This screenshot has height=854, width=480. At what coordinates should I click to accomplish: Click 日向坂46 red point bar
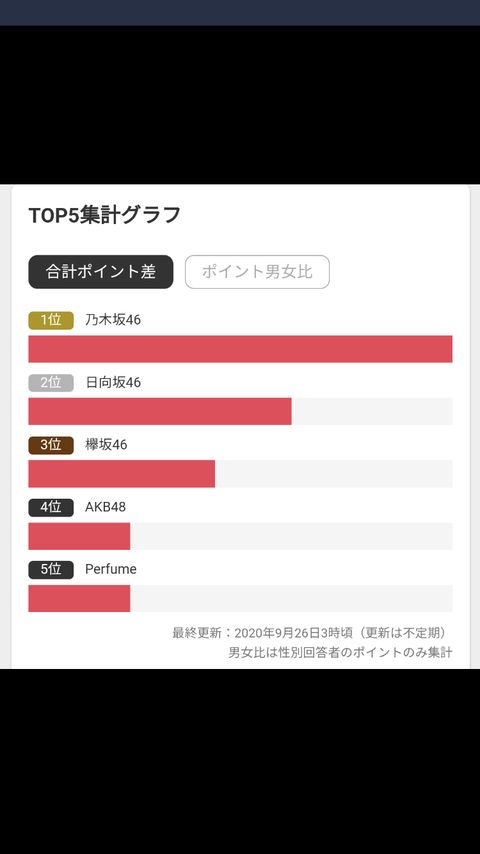tap(160, 411)
